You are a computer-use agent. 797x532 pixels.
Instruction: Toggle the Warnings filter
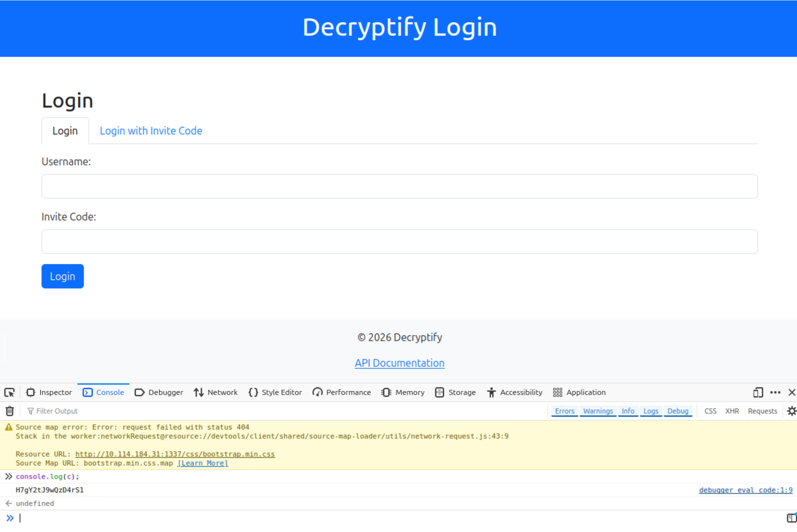click(598, 411)
